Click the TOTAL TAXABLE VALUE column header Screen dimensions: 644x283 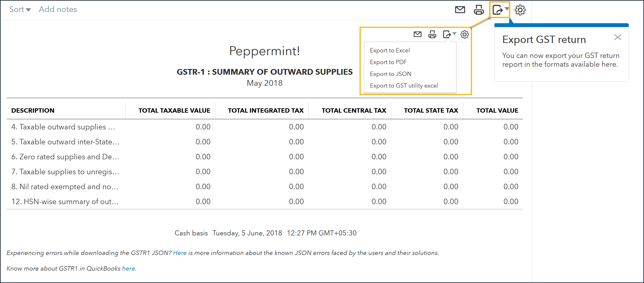click(174, 110)
